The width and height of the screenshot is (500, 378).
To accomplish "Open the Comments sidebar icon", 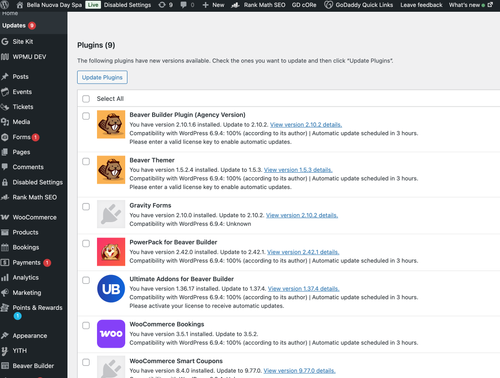I will point(5,167).
